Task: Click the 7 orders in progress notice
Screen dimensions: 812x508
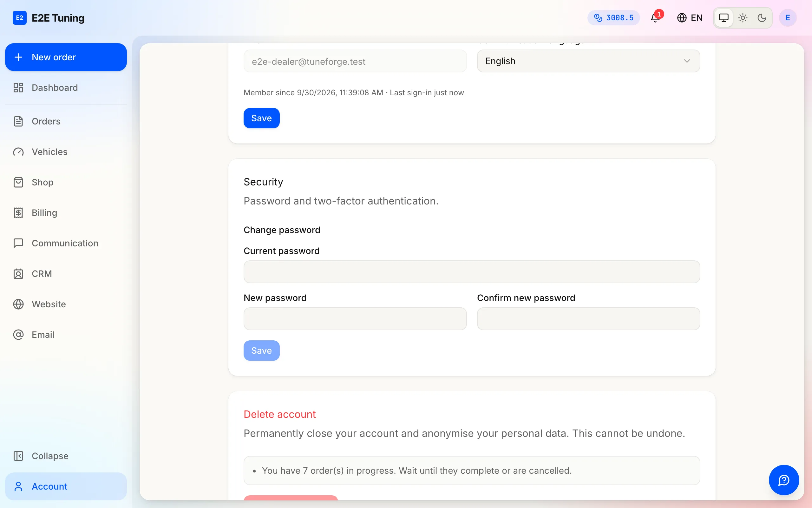Action: 472,471
